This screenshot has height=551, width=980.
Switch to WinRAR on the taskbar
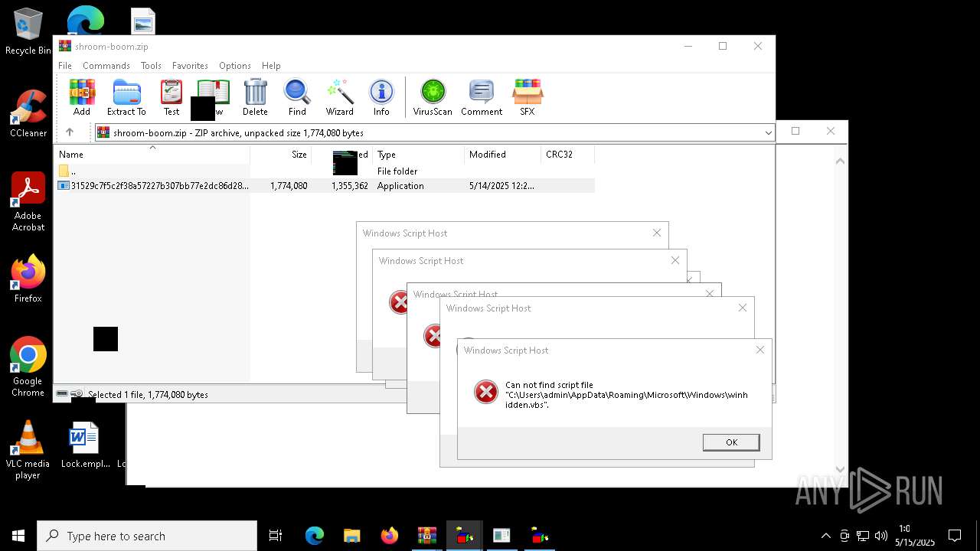(426, 536)
